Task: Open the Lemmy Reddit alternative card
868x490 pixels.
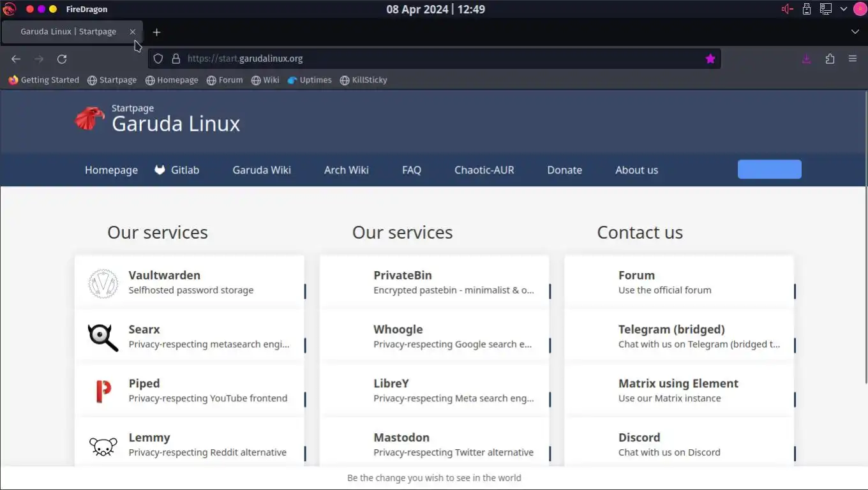Action: tap(190, 443)
